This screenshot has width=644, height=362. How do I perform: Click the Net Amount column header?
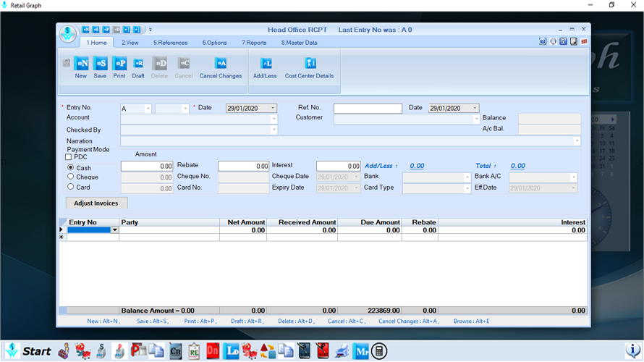[243, 222]
